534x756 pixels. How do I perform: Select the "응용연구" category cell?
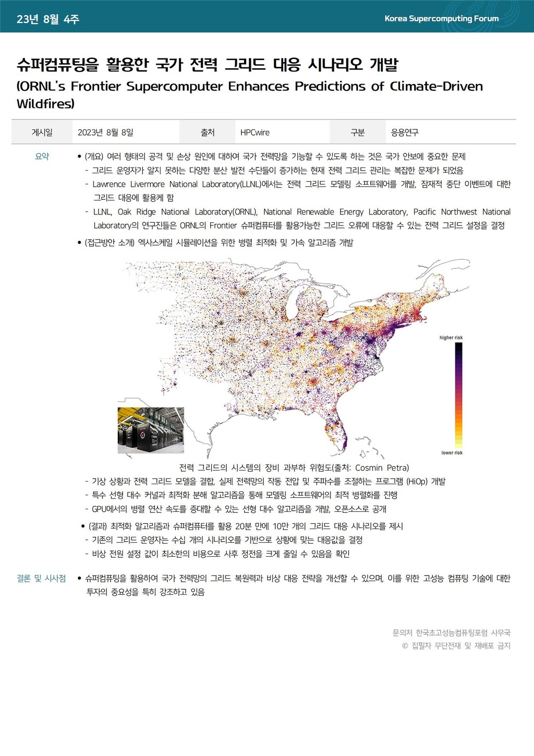405,133
